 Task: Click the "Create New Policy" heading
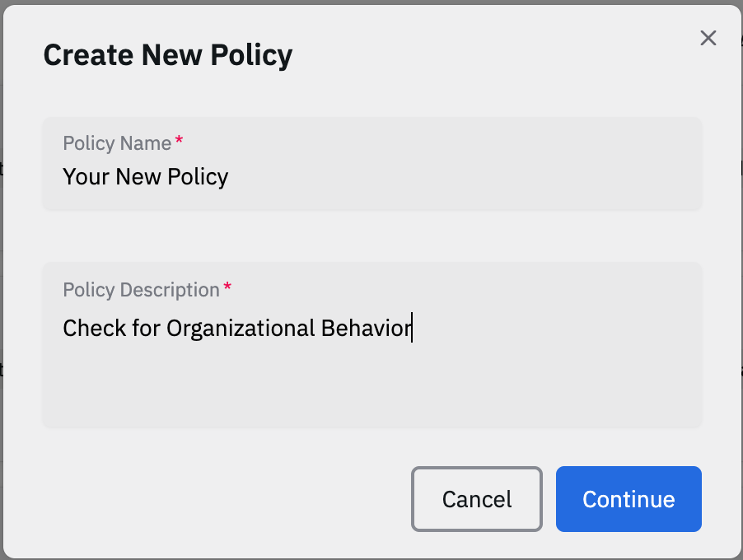167,55
